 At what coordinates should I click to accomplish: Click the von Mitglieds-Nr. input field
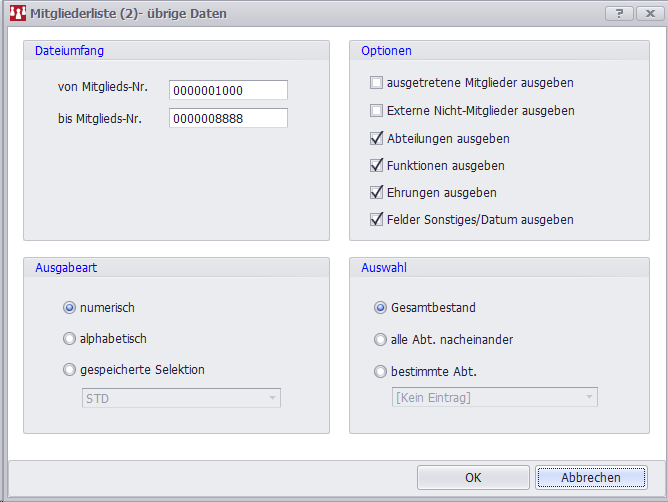coord(228,90)
